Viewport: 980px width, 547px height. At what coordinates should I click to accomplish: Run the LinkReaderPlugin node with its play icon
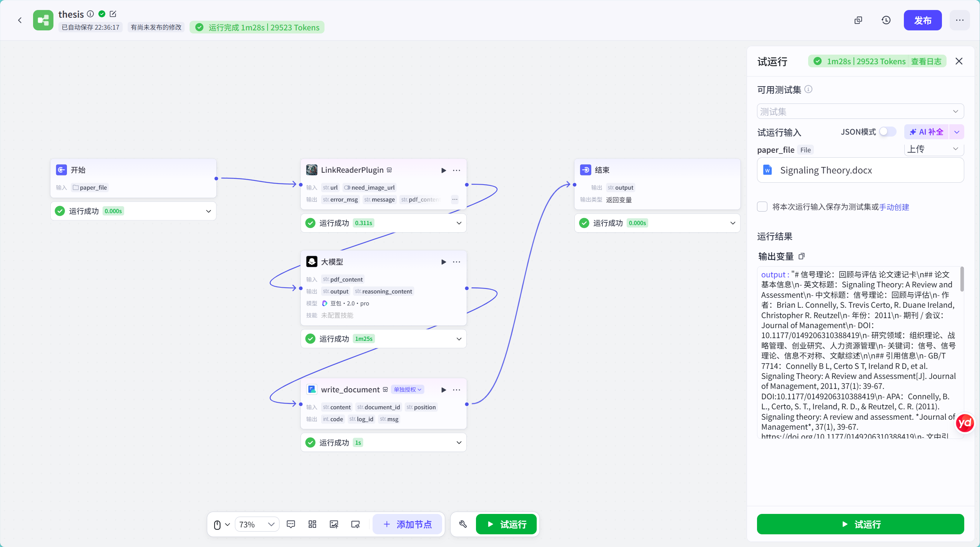click(x=444, y=170)
